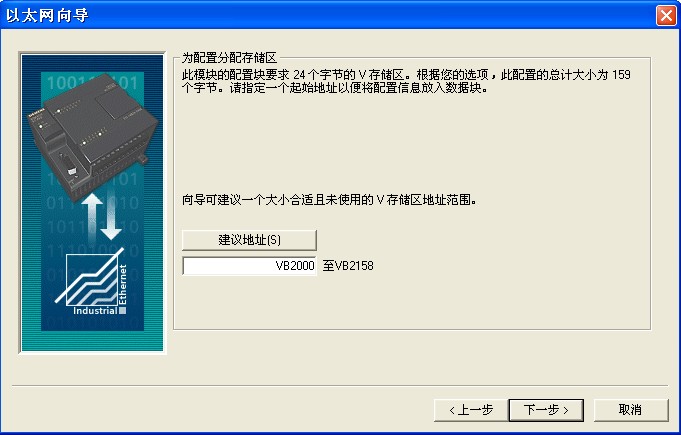Click the text 向导可建议一个大小合适 line
This screenshot has width=681, height=435.
click(329, 200)
